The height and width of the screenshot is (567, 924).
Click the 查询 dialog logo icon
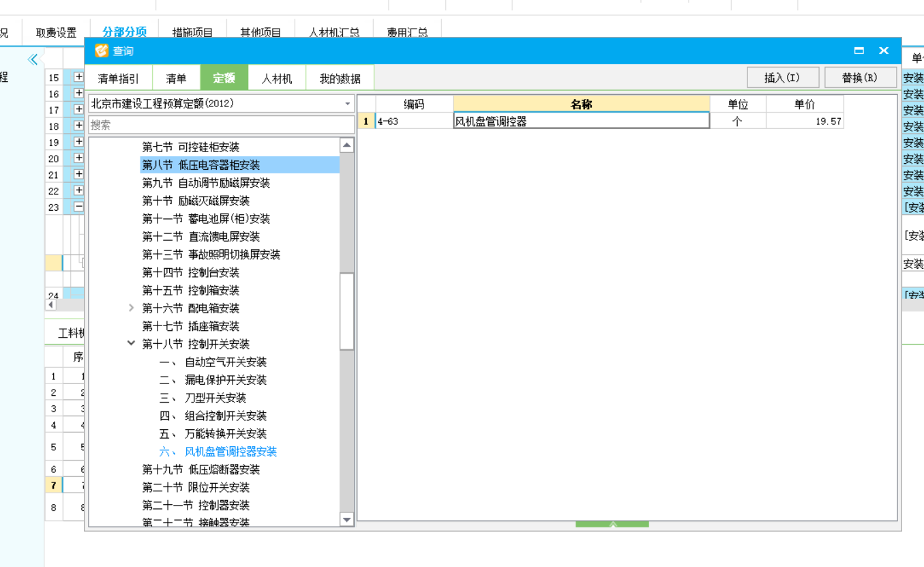click(102, 50)
